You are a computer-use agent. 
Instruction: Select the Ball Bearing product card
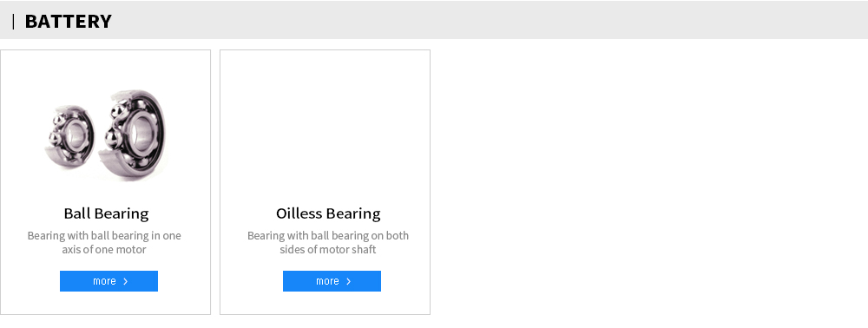[x=105, y=182]
